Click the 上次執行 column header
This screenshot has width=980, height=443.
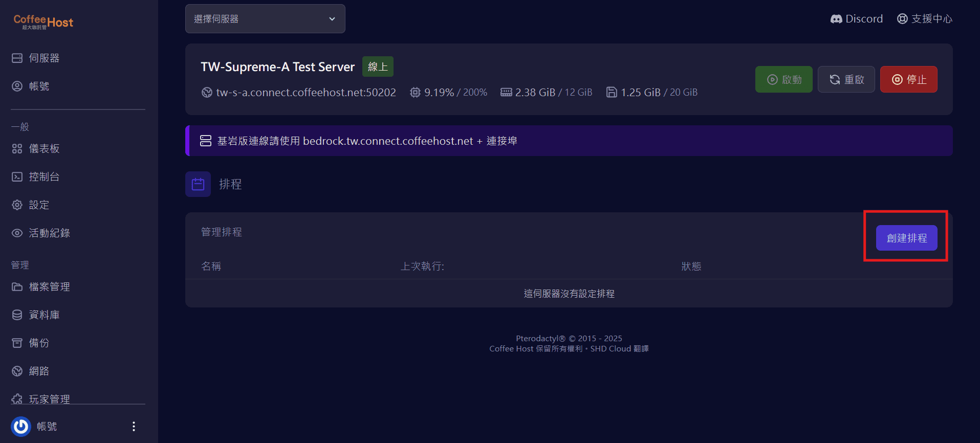click(422, 267)
